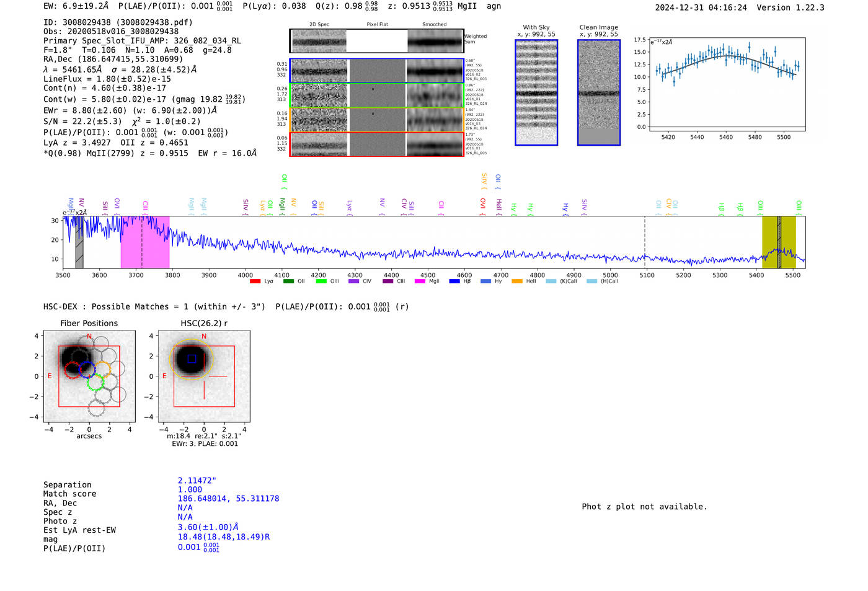Click the orange fiber circle in Fiber Positions
The image size is (868, 591).
102,370
